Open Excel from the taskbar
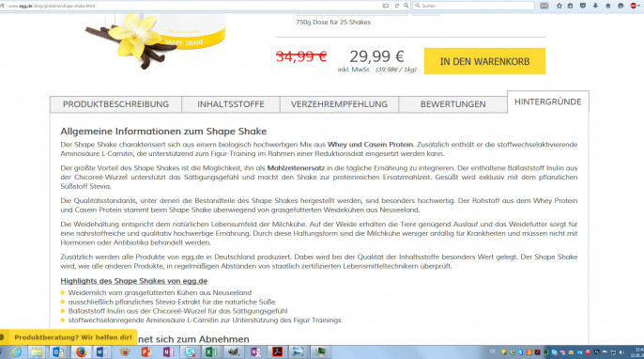This screenshot has height=359, width=644. (211, 352)
